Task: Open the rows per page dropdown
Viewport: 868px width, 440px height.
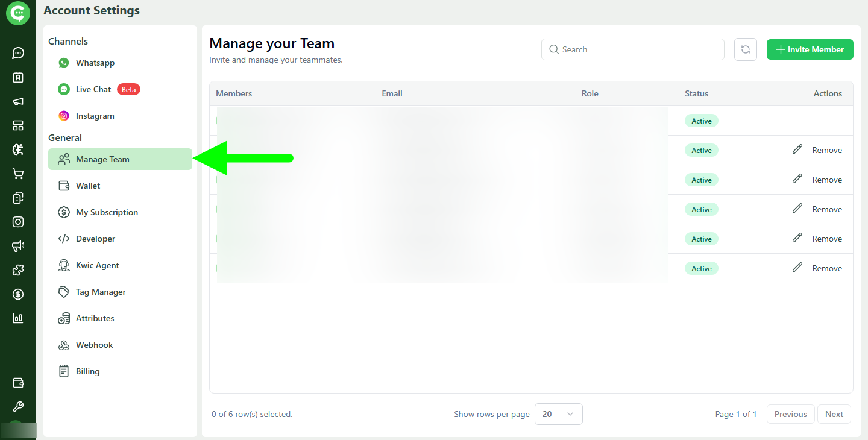Action: (558, 414)
